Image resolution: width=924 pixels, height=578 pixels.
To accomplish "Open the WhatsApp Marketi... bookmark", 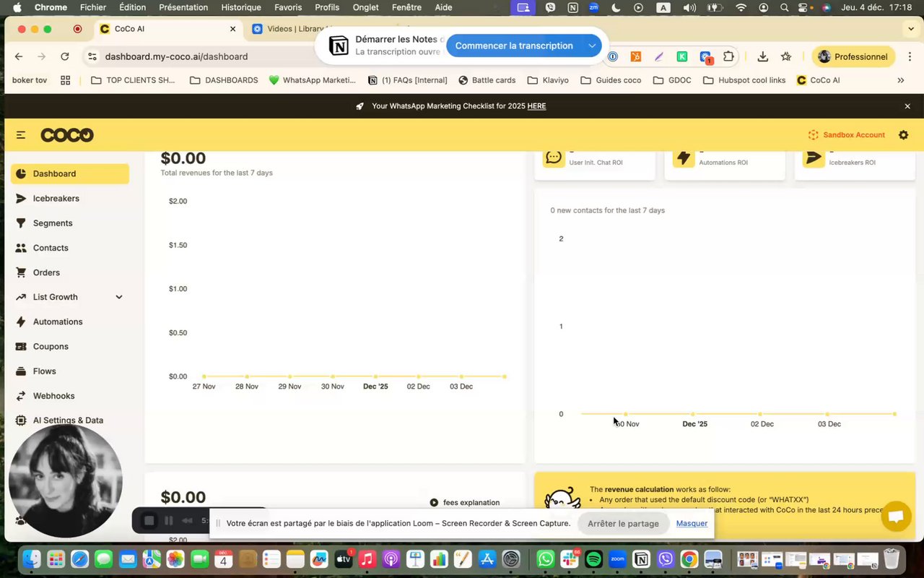I will (x=312, y=80).
